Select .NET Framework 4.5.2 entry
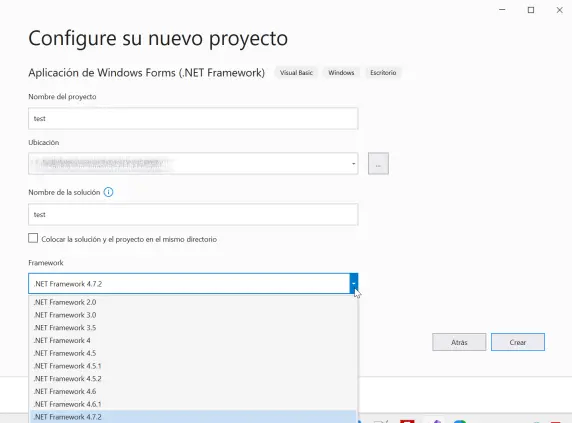The width and height of the screenshot is (572, 423). (193, 379)
